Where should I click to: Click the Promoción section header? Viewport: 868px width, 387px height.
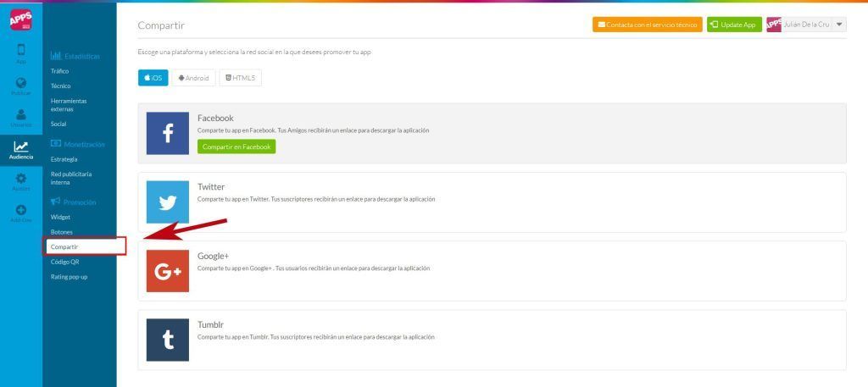point(73,202)
